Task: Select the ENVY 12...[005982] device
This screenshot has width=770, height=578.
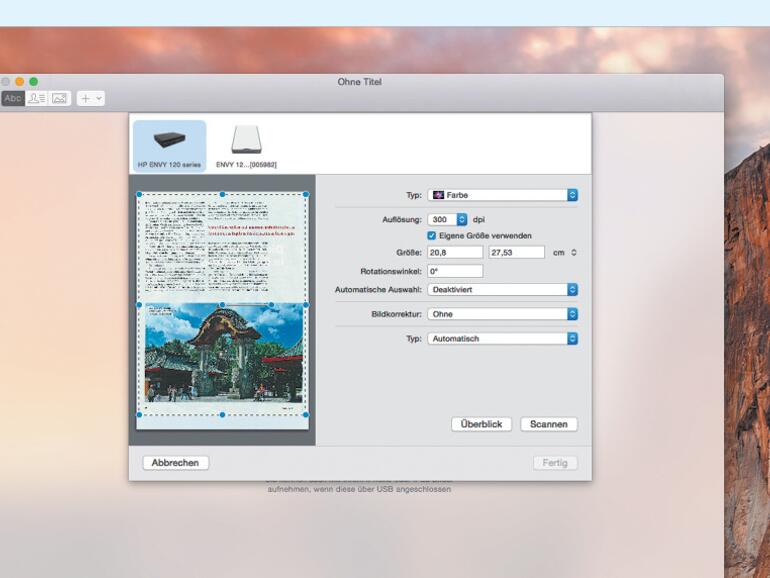Action: click(246, 146)
